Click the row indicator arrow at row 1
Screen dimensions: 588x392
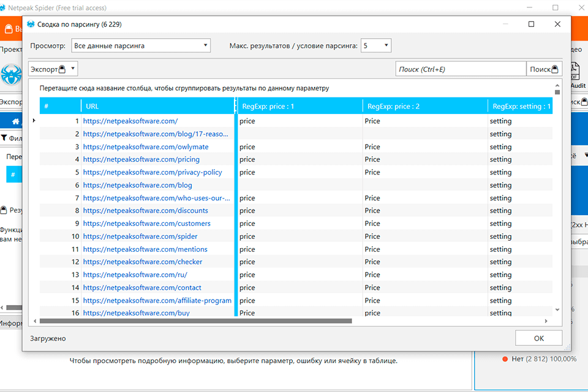pos(34,121)
